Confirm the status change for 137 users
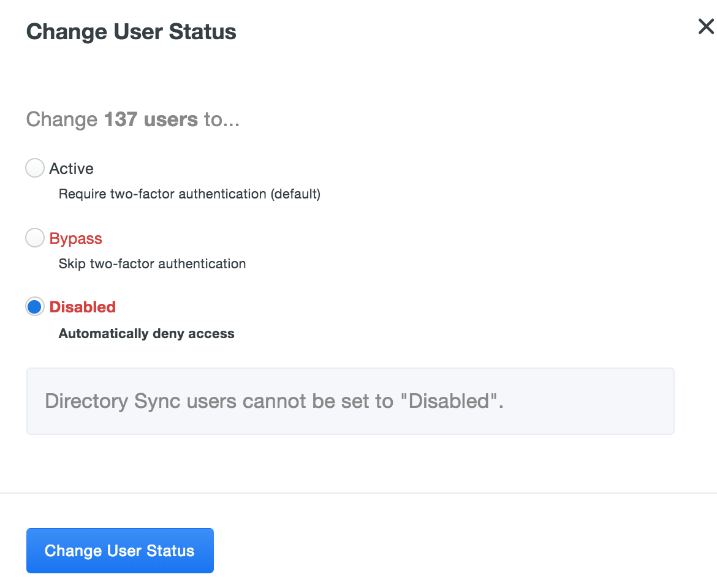 120,551
